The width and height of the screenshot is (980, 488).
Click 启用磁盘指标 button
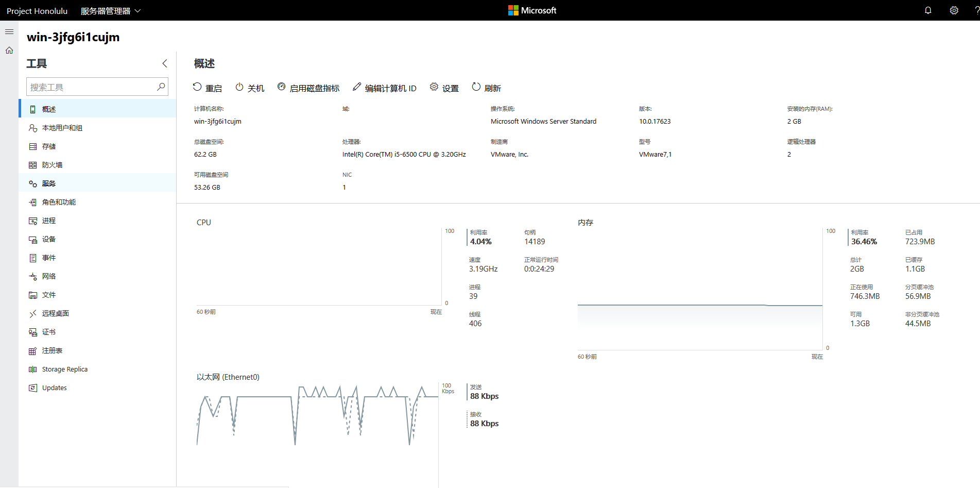tap(308, 88)
